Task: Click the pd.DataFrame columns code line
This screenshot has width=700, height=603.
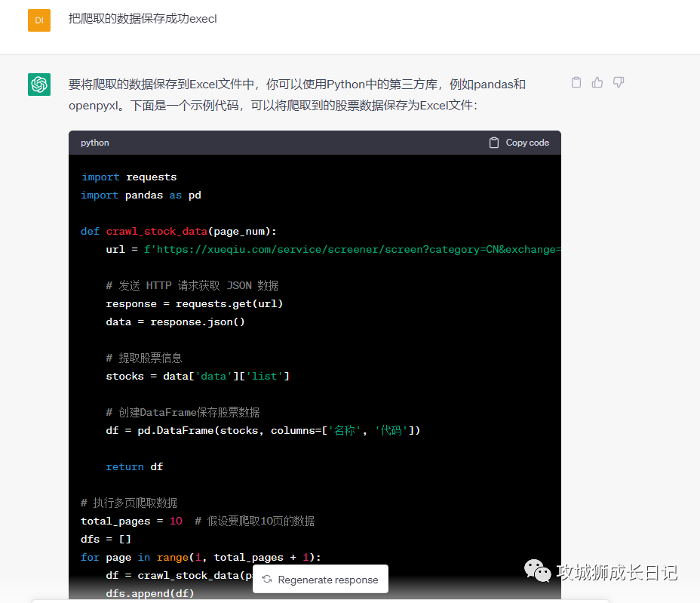Action: click(x=262, y=431)
